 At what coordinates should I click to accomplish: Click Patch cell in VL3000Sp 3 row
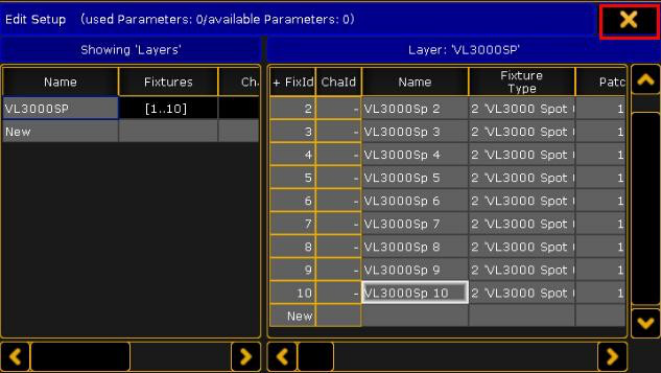(x=600, y=131)
